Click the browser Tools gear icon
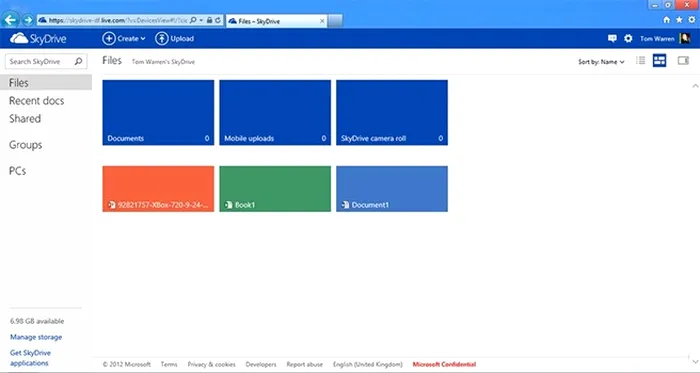 [x=692, y=20]
